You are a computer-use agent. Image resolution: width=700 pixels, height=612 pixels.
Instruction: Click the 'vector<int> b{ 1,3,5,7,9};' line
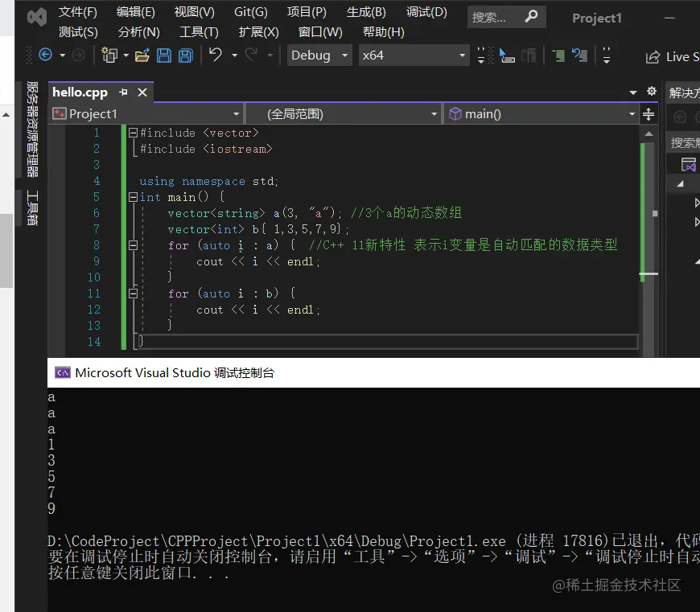point(258,229)
